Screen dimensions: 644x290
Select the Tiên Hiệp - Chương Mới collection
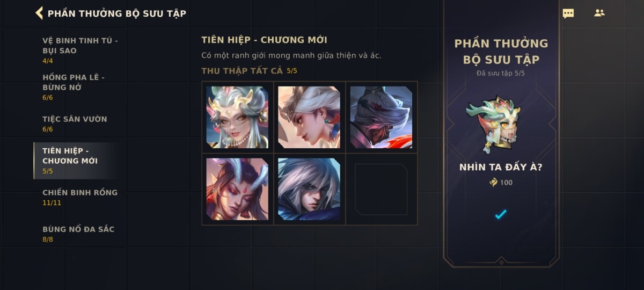pyautogui.click(x=80, y=161)
